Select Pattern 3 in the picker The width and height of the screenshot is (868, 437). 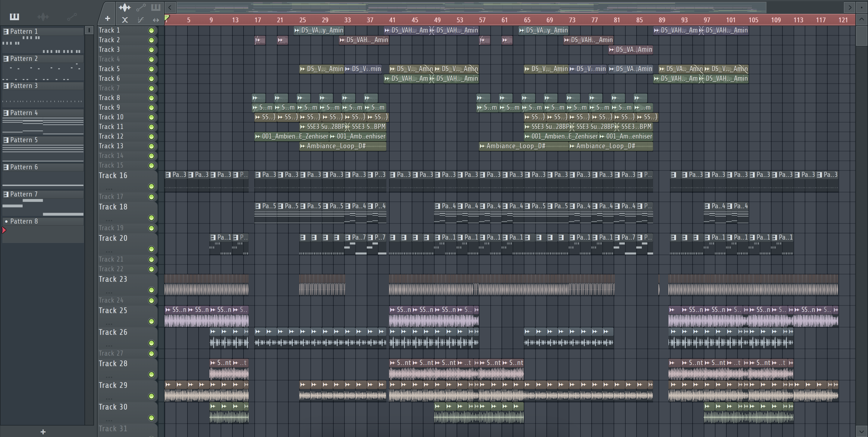pyautogui.click(x=43, y=86)
